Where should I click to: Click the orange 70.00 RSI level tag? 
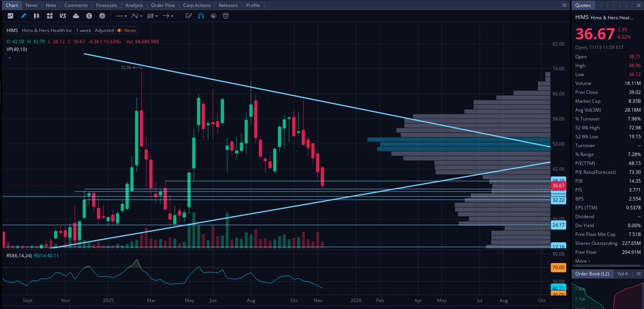tap(559, 267)
